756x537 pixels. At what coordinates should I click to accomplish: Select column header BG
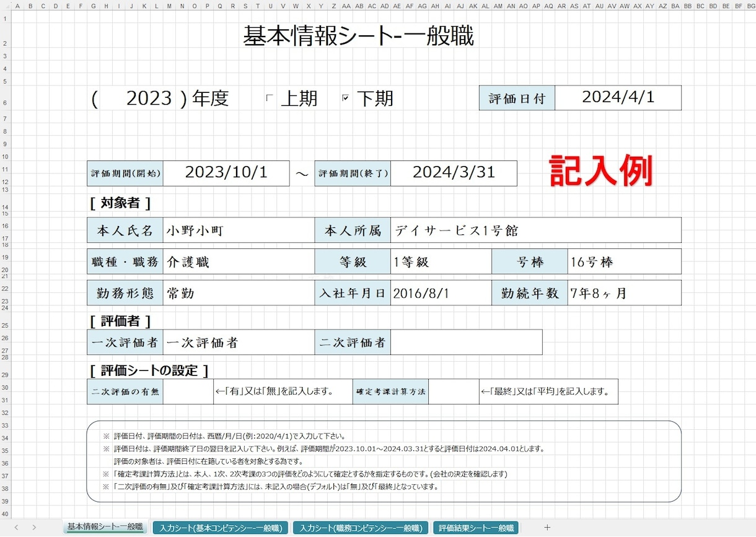coord(751,7)
